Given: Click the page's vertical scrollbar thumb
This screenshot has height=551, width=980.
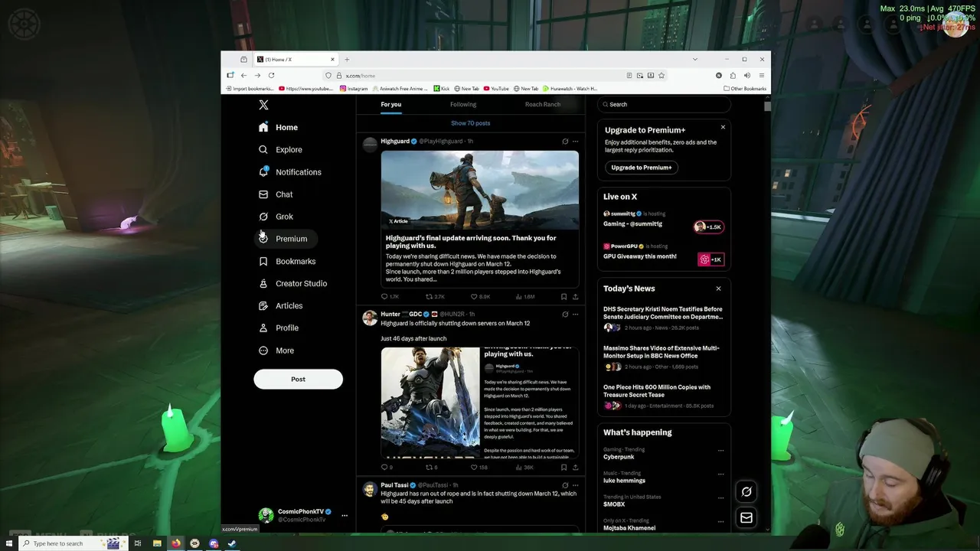Looking at the screenshot, I should coord(767,107).
